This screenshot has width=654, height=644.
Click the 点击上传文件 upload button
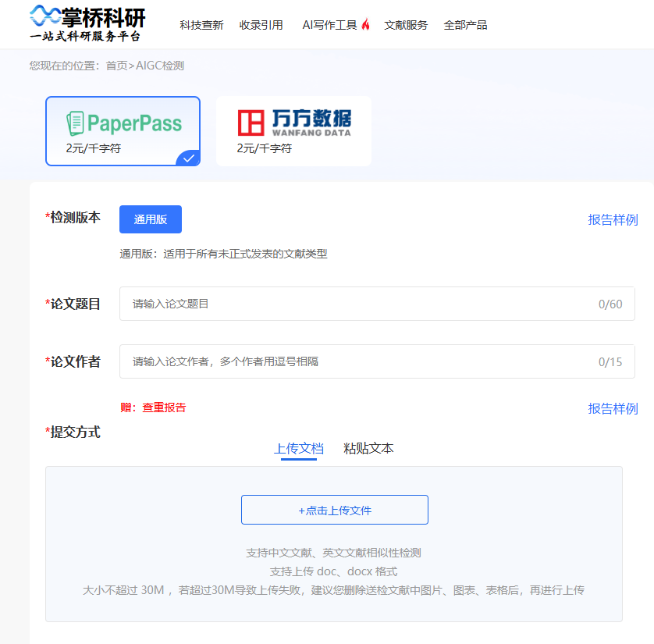[334, 510]
